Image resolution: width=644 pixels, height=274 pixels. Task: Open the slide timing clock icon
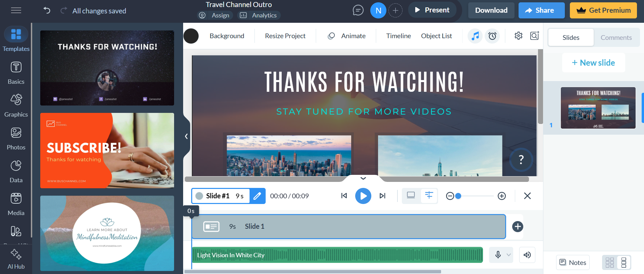[492, 36]
